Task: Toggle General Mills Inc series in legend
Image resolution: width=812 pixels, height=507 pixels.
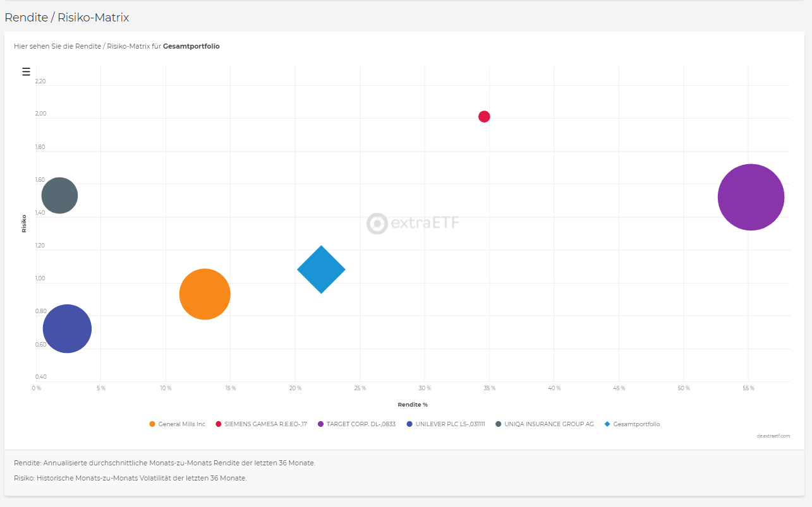Action: (x=177, y=424)
